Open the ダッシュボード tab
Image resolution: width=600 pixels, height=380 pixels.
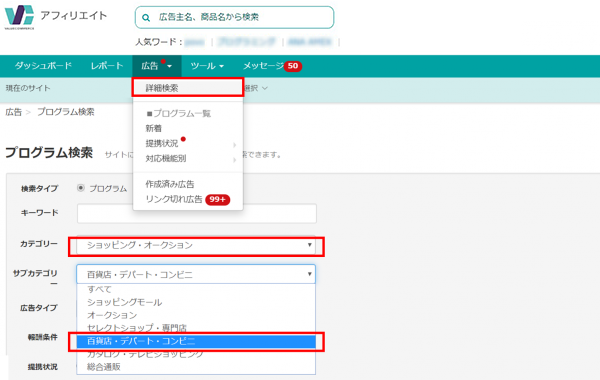click(43, 66)
